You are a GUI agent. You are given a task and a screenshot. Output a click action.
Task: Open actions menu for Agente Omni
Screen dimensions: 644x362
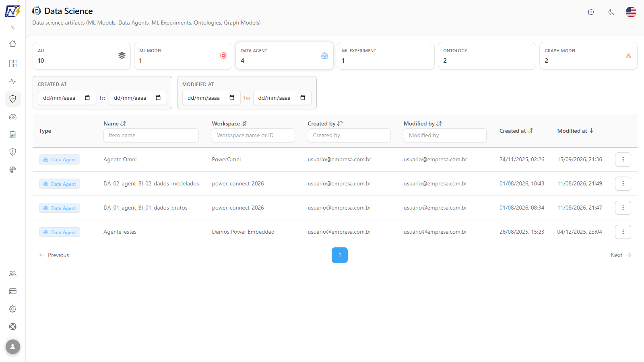[x=623, y=159]
